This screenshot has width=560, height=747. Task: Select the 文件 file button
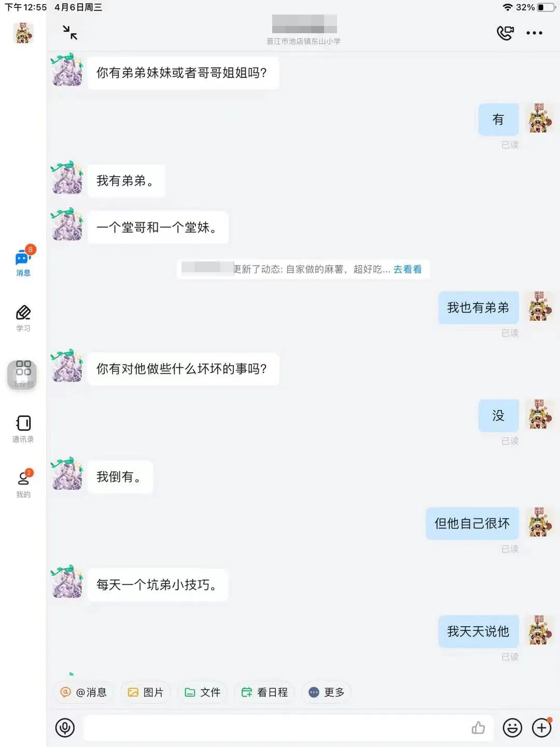[202, 693]
